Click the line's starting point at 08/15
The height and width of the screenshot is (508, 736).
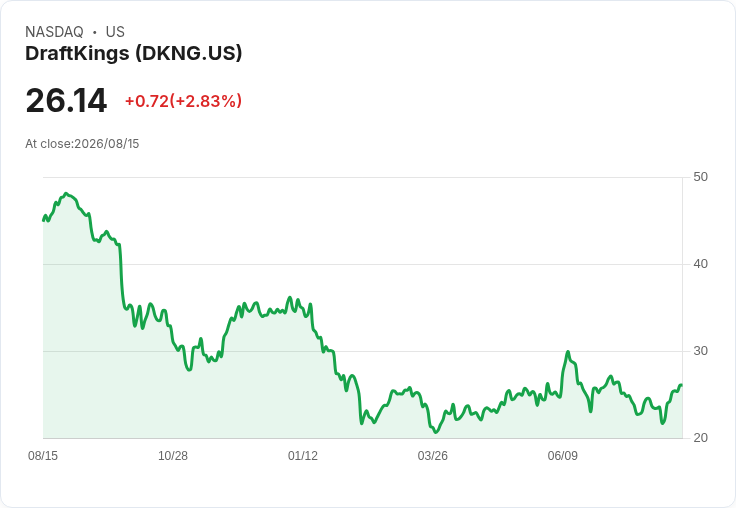point(43,220)
